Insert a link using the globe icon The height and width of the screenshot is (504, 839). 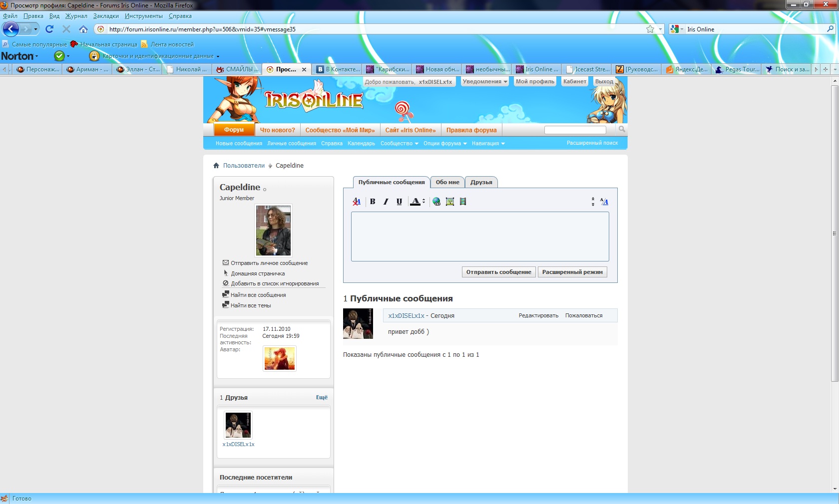coord(436,202)
